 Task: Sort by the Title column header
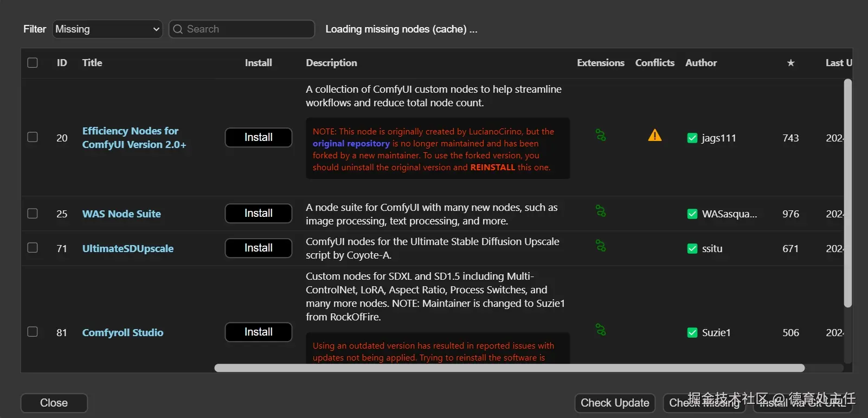tap(92, 63)
